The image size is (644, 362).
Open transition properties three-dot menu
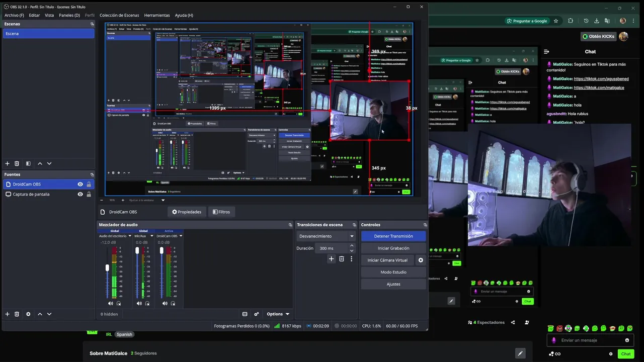tap(351, 259)
